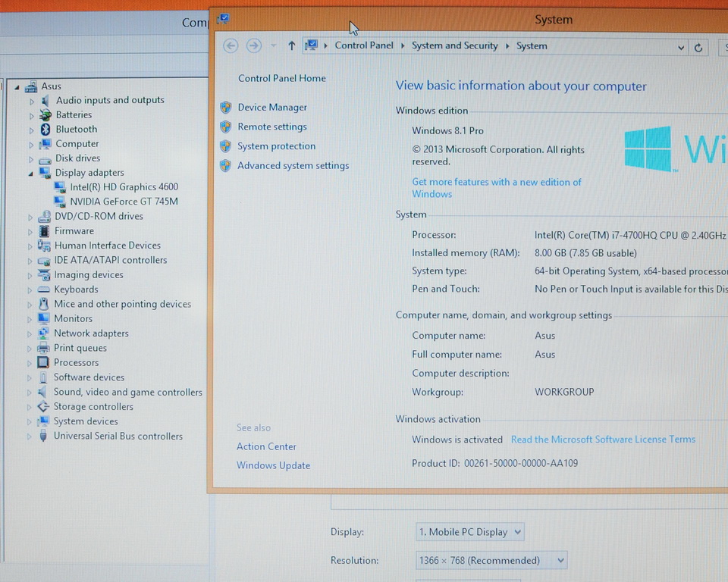Click the System window title bar icon
The height and width of the screenshot is (582, 728).
pyautogui.click(x=224, y=19)
